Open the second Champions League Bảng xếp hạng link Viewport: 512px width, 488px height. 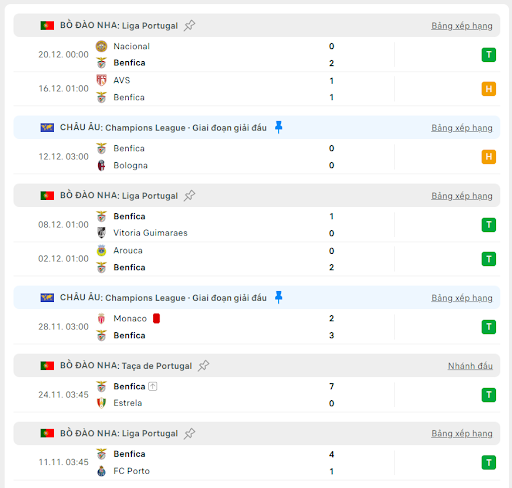click(x=462, y=298)
